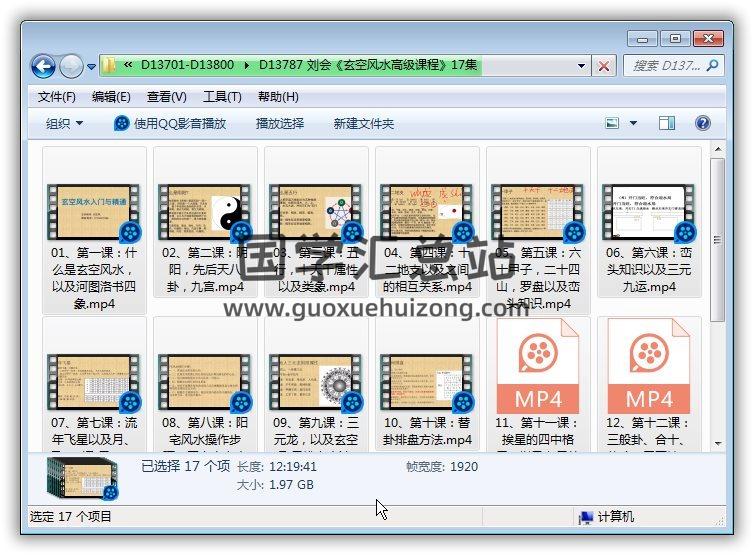Click 使用QQ影音播放 button
Image resolution: width=754 pixels, height=555 pixels.
click(x=170, y=123)
